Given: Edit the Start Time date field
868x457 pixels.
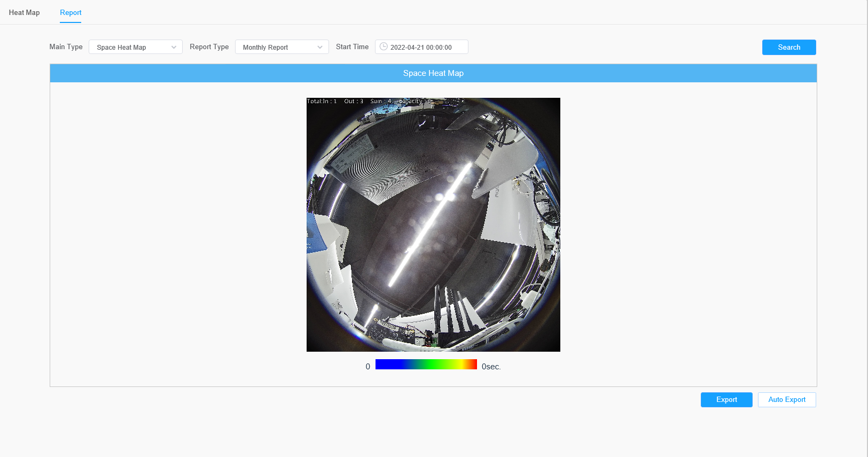Looking at the screenshot, I should pos(421,47).
